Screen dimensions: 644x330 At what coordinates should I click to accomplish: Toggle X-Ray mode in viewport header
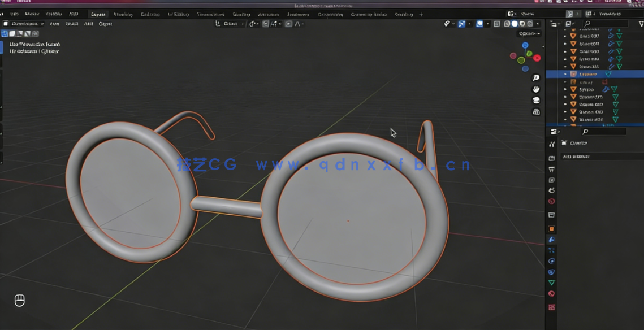[496, 24]
